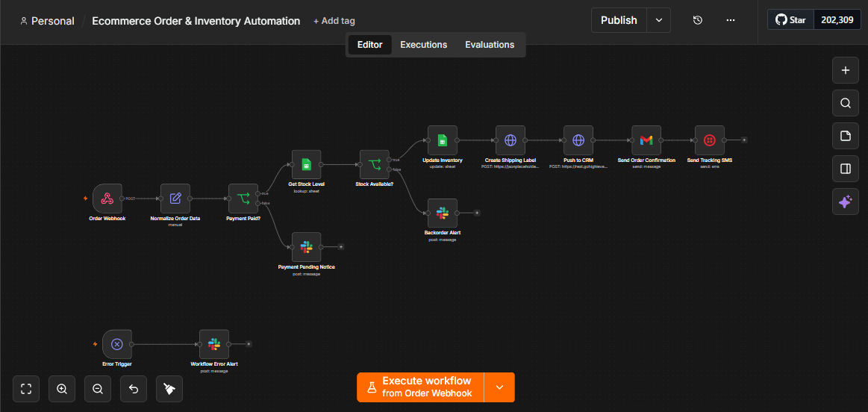Select the Payment Paid? IF node
The width and height of the screenshot is (868, 412).
243,199
